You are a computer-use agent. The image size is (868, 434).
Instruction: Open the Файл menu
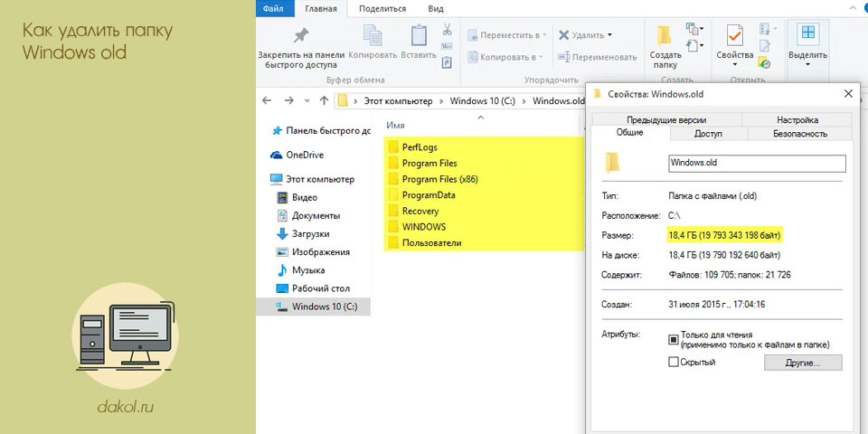[274, 8]
